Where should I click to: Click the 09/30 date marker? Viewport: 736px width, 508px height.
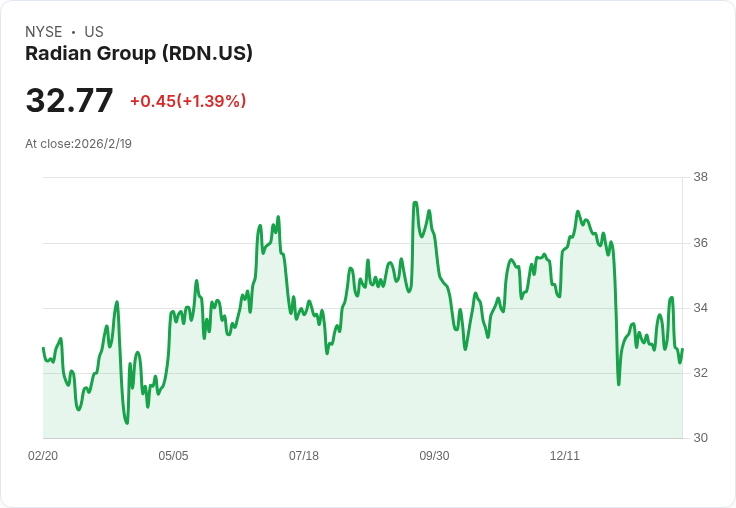434,455
